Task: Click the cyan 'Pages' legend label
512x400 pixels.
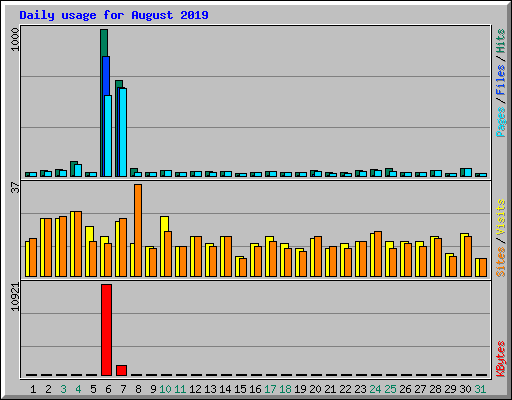Action: point(500,122)
